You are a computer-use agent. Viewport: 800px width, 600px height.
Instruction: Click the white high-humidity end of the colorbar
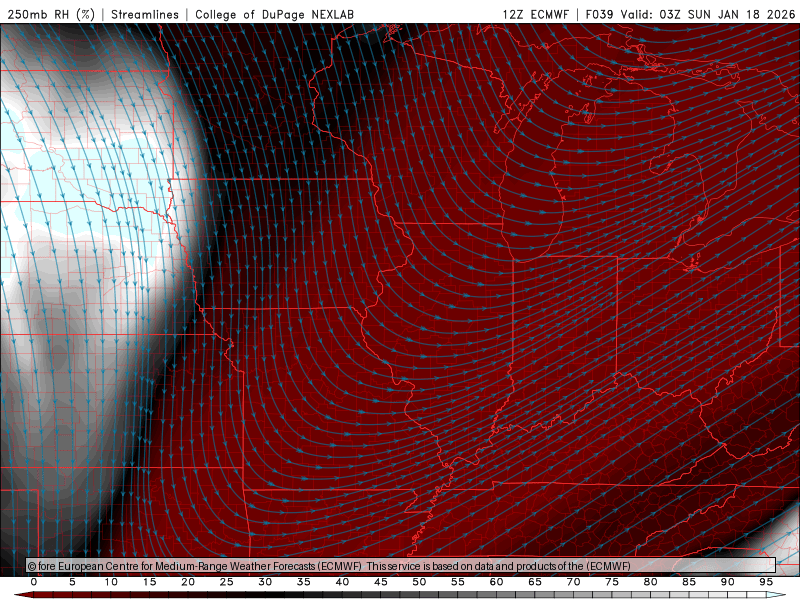(x=777, y=595)
